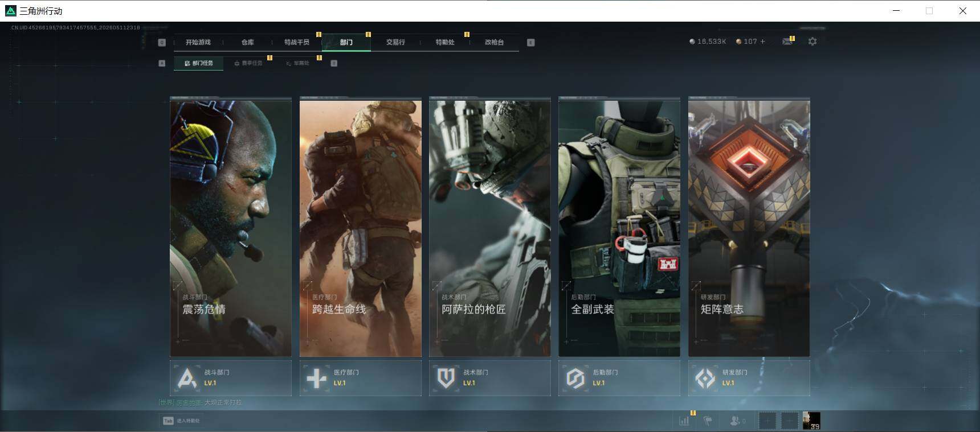The width and height of the screenshot is (980, 432).
Task: Select the 部门任务 sub-tab
Action: [199, 63]
